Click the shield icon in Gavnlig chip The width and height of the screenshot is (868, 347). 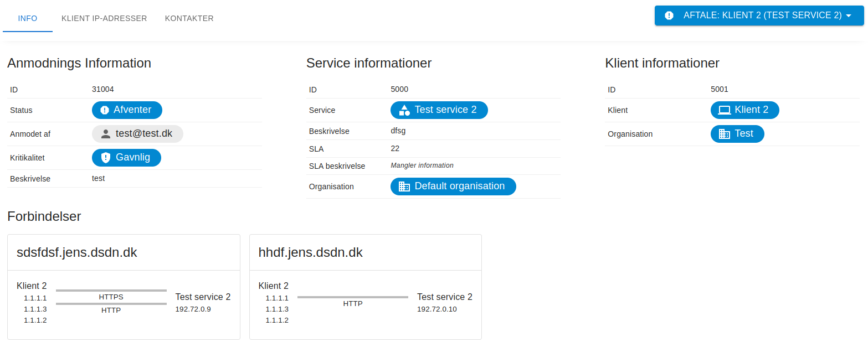pos(106,158)
